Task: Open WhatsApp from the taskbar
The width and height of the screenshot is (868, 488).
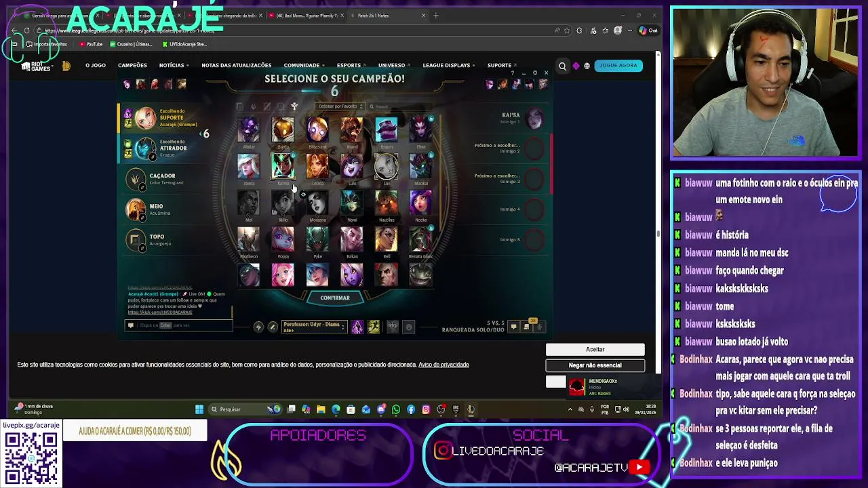Action: [x=396, y=409]
